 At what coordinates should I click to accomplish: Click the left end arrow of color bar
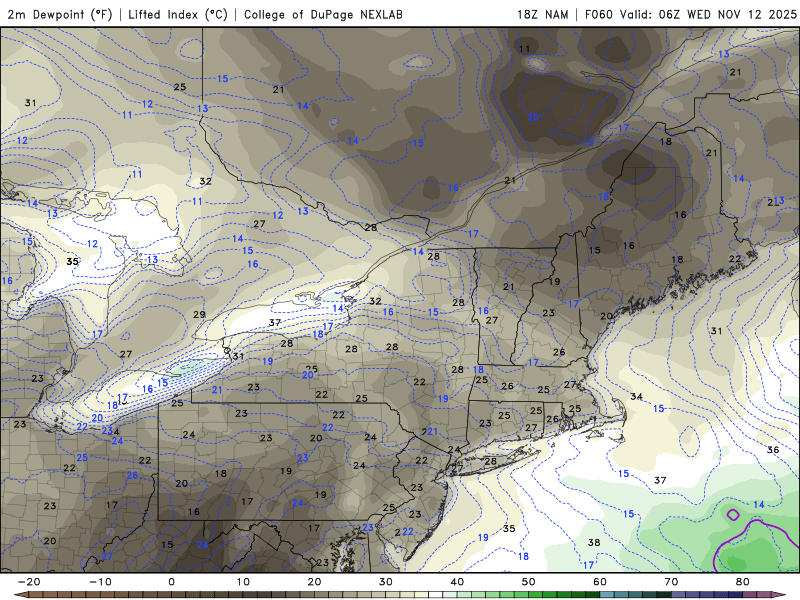pos(20,595)
